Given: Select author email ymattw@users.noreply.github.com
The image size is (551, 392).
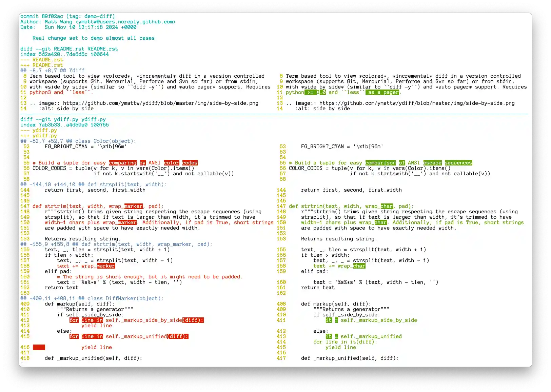Looking at the screenshot, I should pos(125,22).
